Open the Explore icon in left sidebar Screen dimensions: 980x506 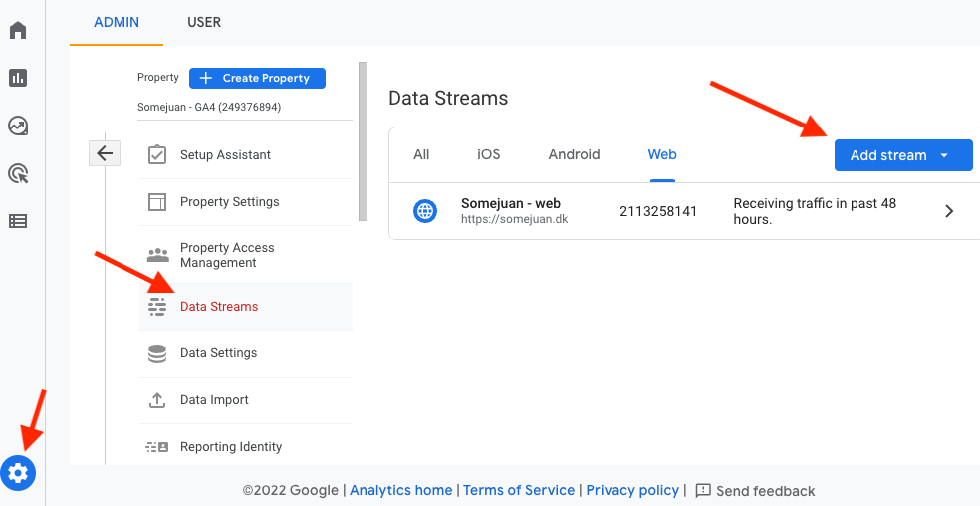[18, 126]
